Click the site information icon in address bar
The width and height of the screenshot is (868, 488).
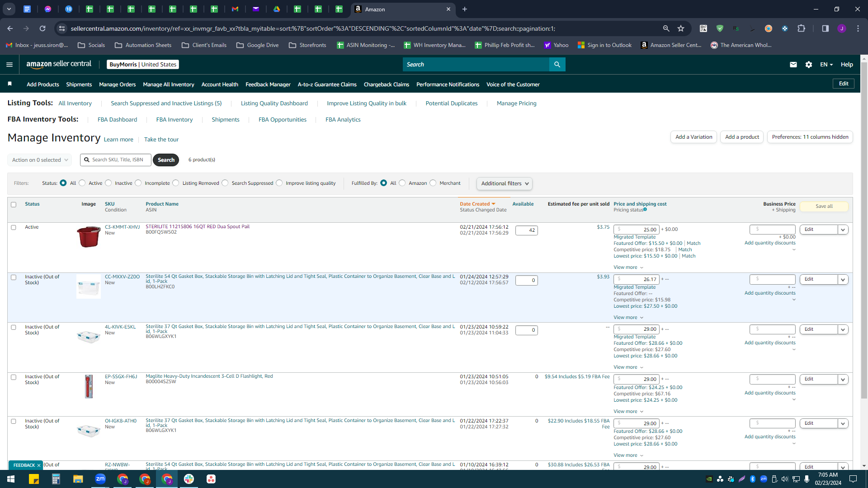(x=62, y=28)
